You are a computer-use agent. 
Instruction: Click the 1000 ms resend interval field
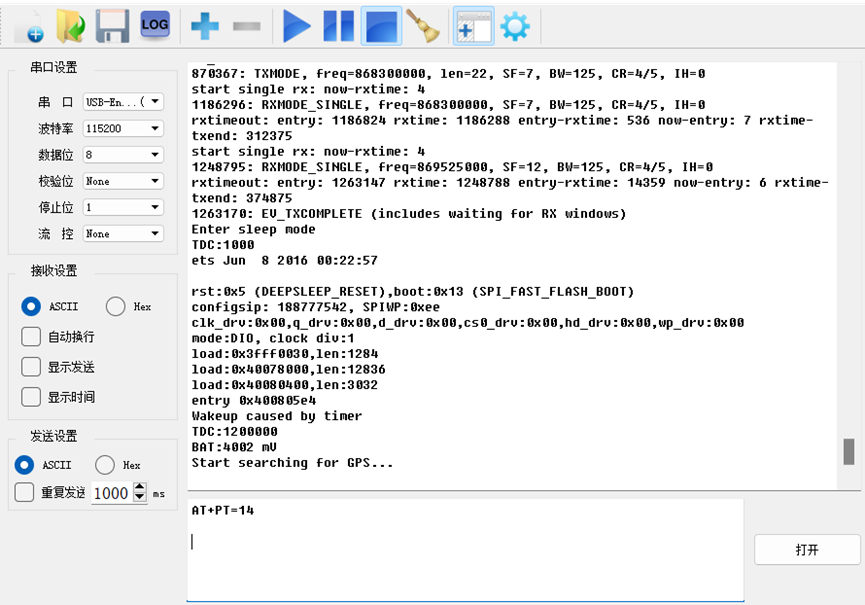coord(113,492)
